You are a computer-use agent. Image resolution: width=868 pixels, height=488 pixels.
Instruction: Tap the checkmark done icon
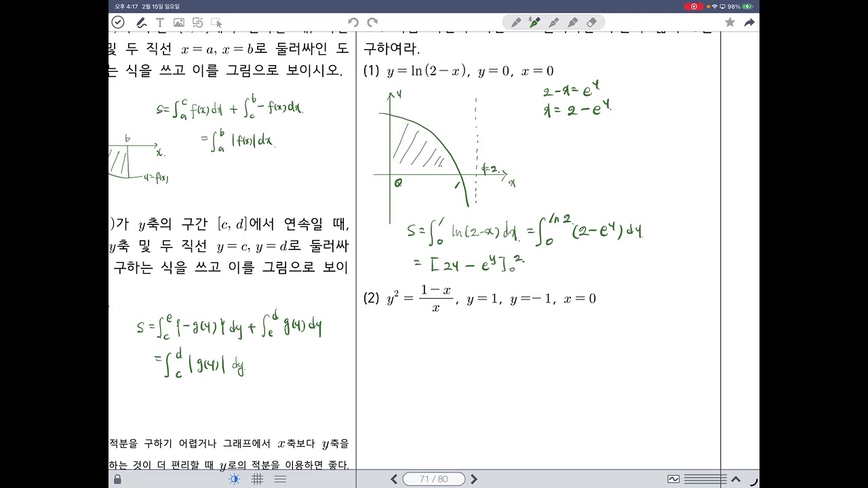118,22
